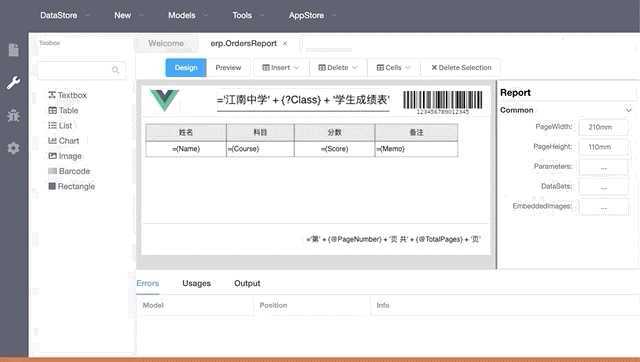Viewport: 640px width, 362px height.
Task: Switch to the Output tab
Action: pos(247,283)
